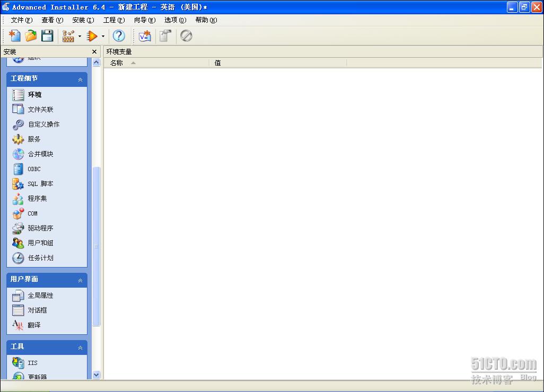544x392 pixels.
Task: Click the 驱动程序 label in sidebar
Action: (41, 228)
